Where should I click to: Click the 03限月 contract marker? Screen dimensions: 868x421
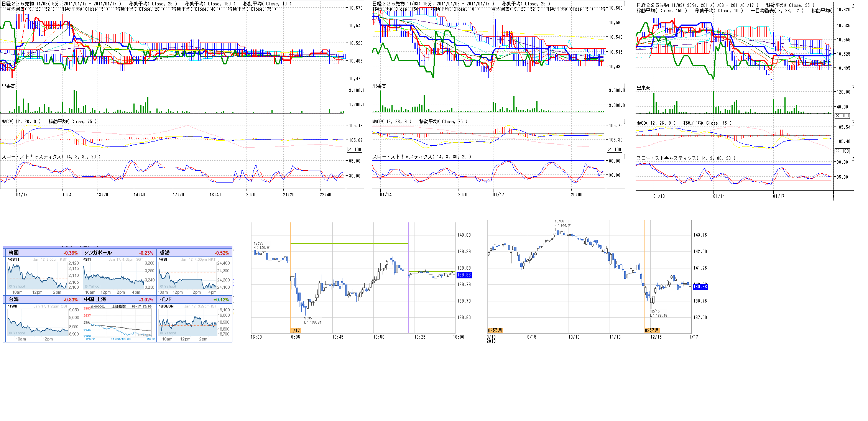click(x=652, y=331)
